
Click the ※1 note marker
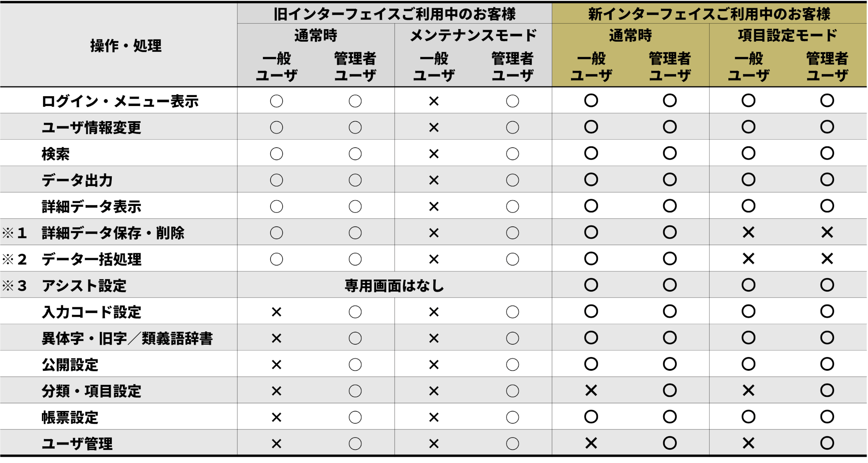click(14, 233)
